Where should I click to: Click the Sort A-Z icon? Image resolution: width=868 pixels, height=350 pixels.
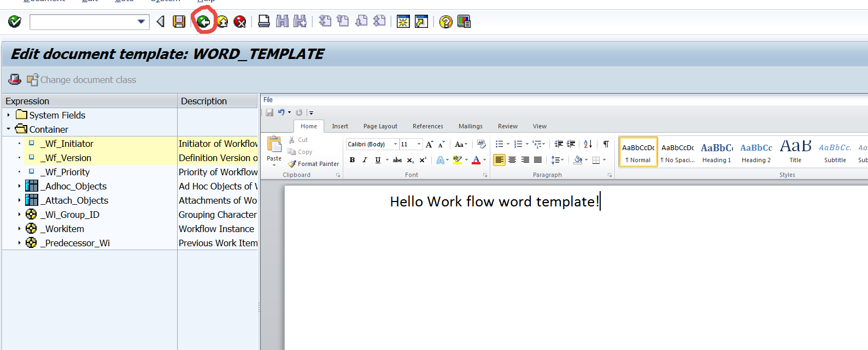coord(588,144)
